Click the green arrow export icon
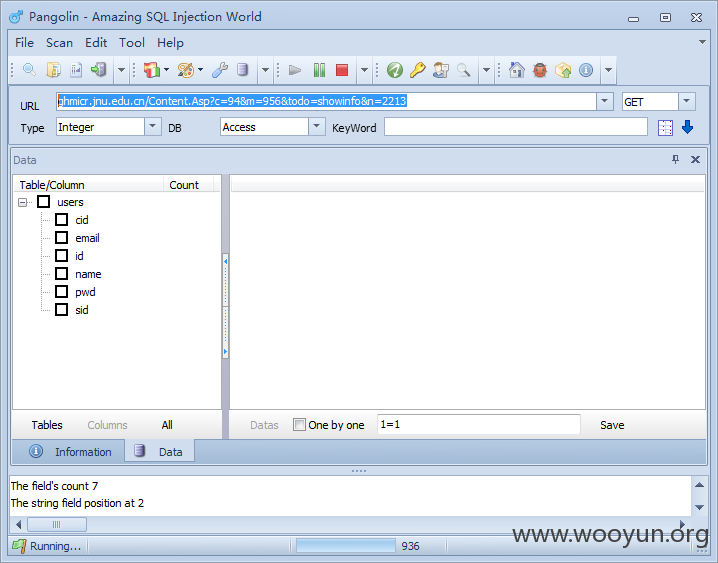Screen dimensions: 718x563 (98, 70)
